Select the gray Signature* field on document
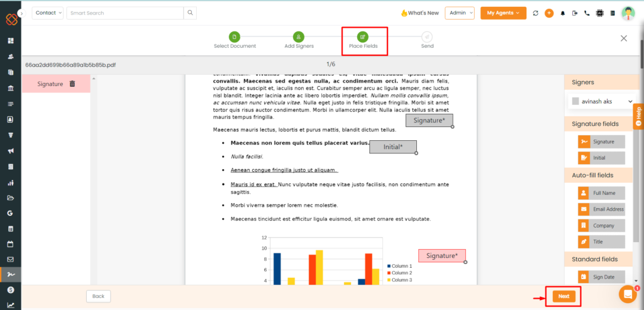 429,120
